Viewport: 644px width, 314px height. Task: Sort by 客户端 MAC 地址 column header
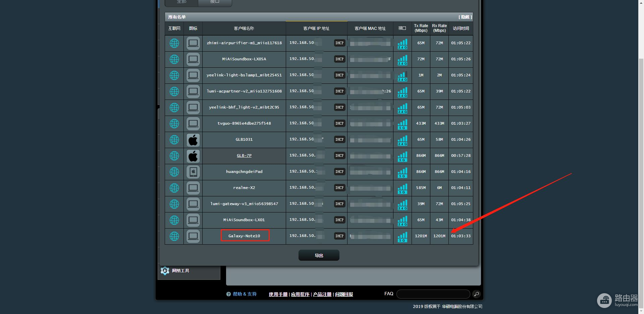click(x=370, y=28)
